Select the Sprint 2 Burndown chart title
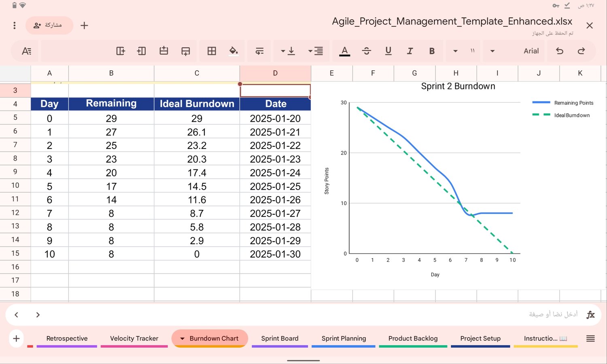Viewport: 607px width, 364px height. 458,86
